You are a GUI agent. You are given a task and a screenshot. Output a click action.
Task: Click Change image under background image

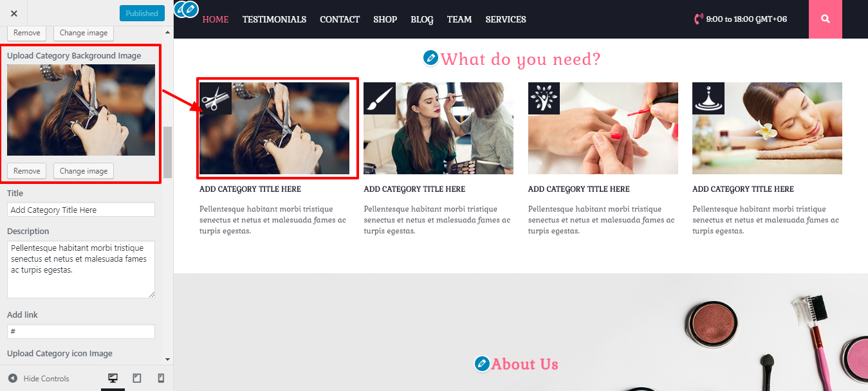click(84, 171)
